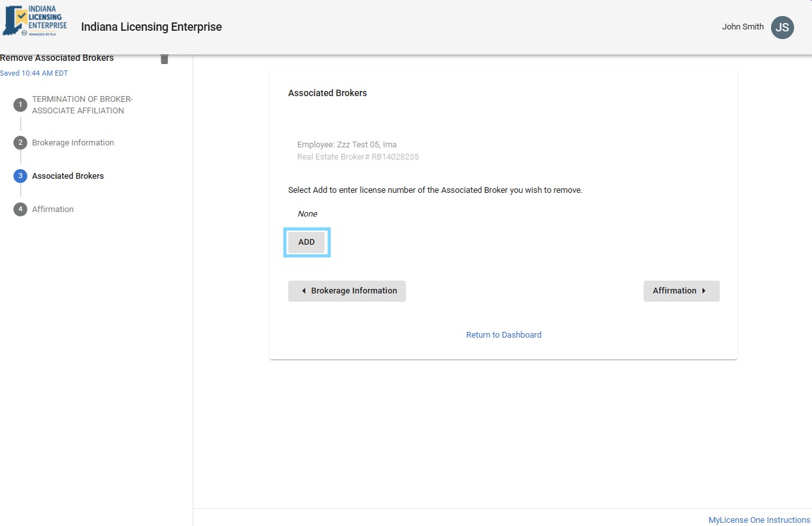Continue with the Affirmation next button

click(x=681, y=291)
